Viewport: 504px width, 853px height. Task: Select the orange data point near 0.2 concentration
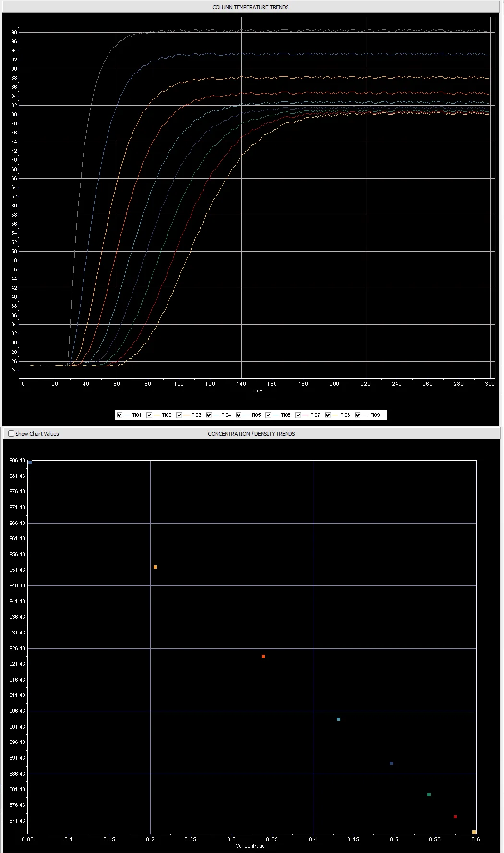155,567
